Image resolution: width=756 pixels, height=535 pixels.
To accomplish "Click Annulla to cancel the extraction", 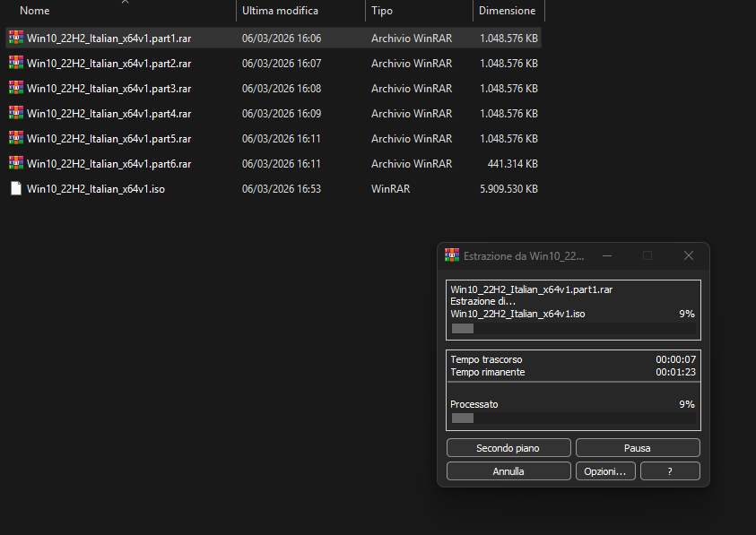I will coord(508,470).
